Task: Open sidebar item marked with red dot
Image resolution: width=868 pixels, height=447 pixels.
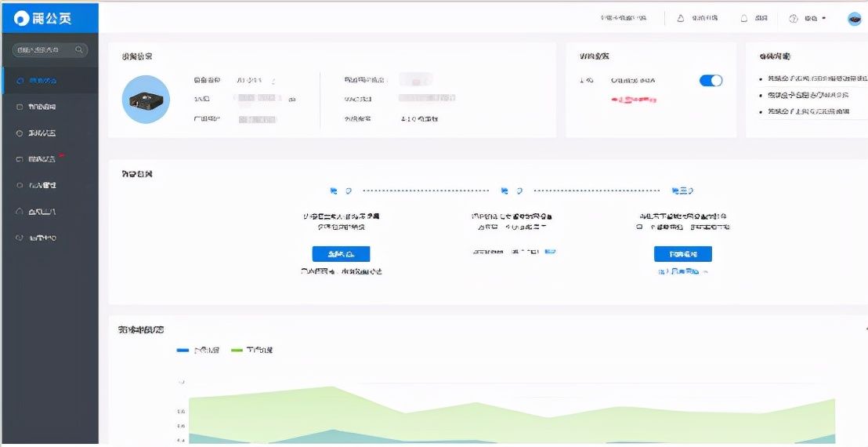Action: point(42,159)
